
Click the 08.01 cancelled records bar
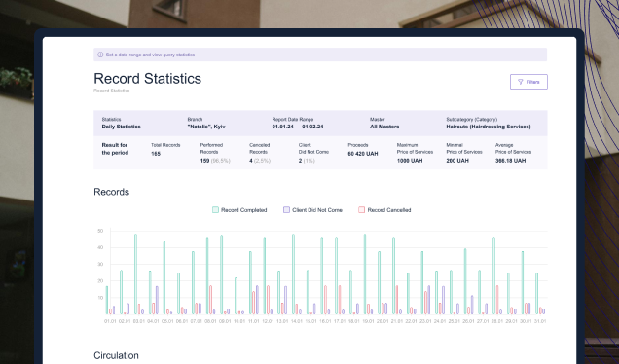(x=211, y=300)
